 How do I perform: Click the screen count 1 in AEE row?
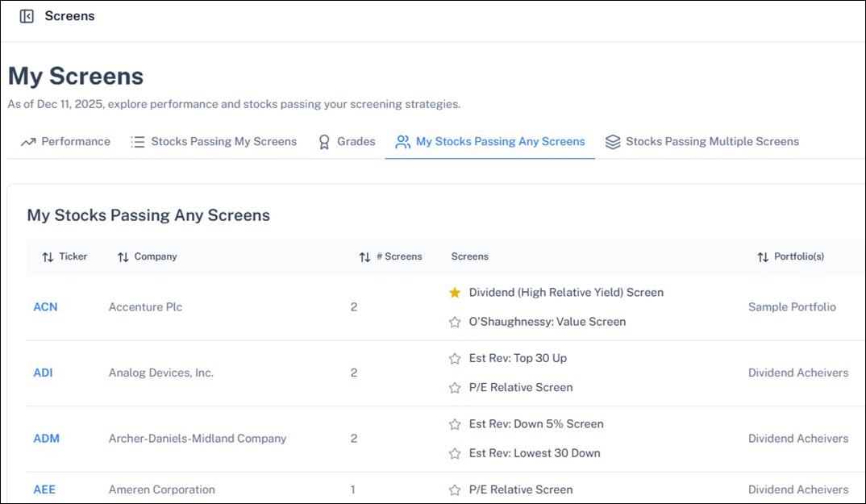click(x=353, y=489)
